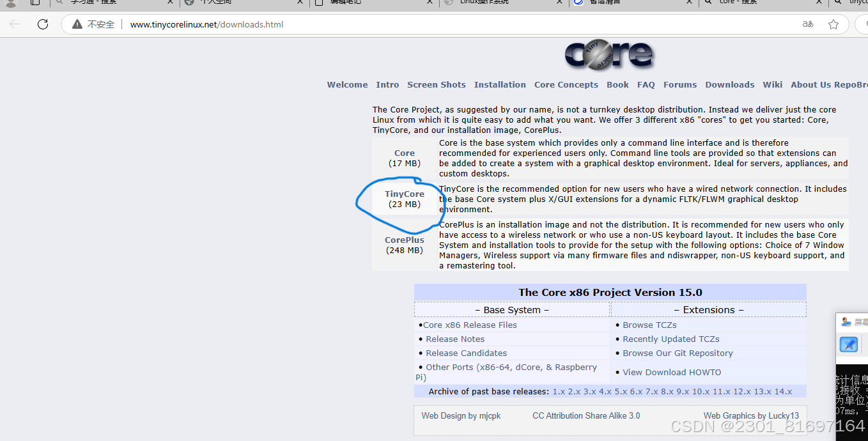
Task: Open the 12.x archive release link
Action: [x=741, y=391]
